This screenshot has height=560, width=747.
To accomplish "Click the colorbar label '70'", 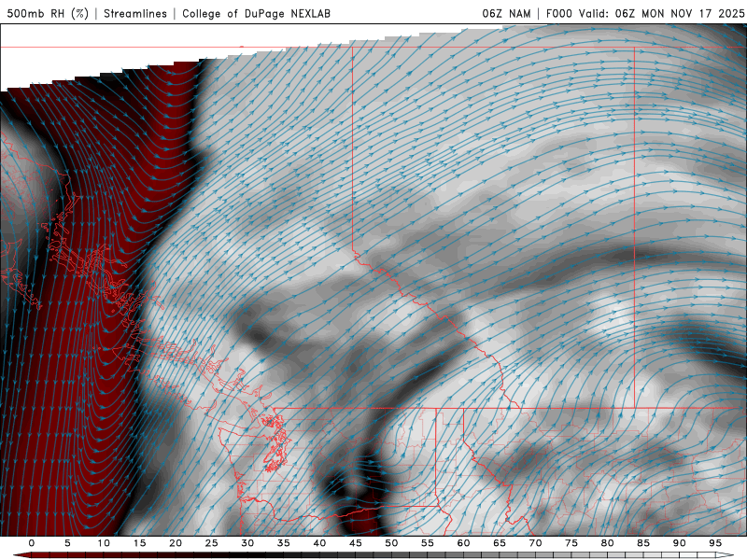I will [535, 543].
